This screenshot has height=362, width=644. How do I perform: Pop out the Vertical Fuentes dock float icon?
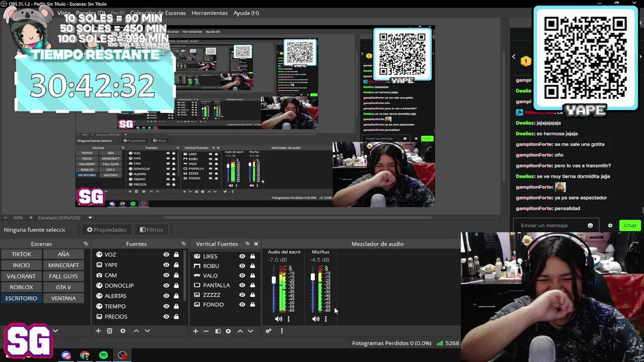(248, 244)
